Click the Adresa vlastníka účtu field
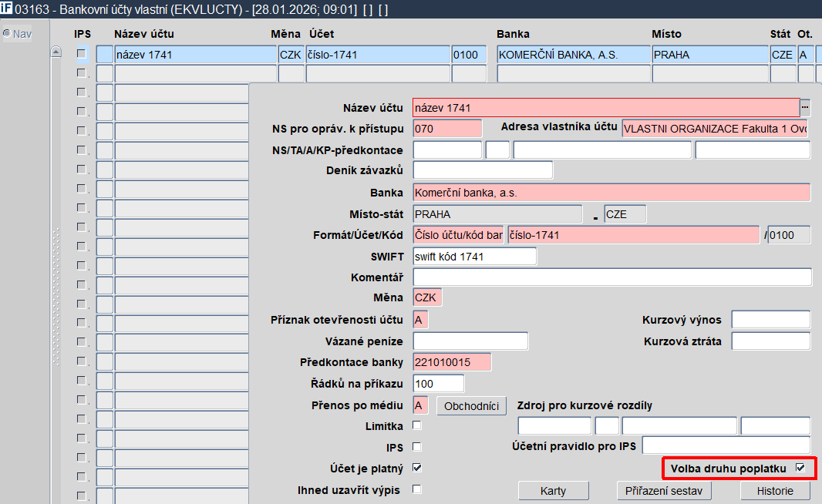The width and height of the screenshot is (822, 504). click(x=716, y=129)
